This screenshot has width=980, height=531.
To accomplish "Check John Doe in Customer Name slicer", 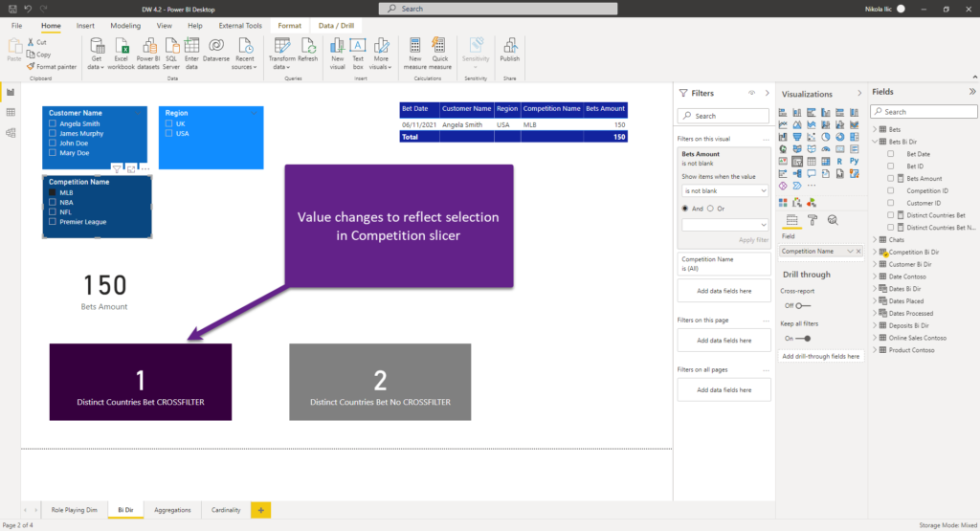I will click(53, 144).
